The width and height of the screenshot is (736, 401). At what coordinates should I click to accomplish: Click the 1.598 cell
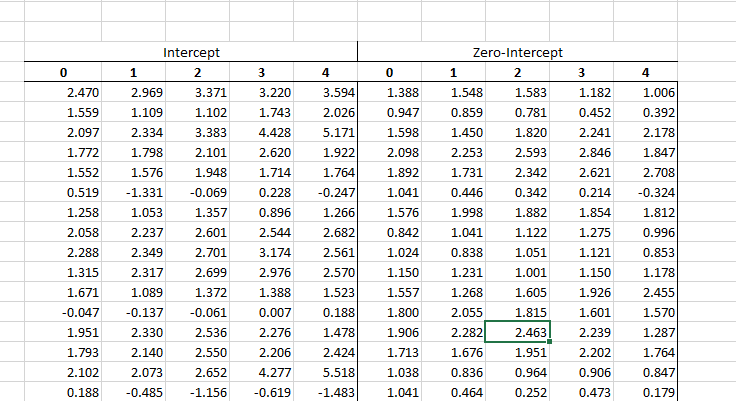coord(390,132)
